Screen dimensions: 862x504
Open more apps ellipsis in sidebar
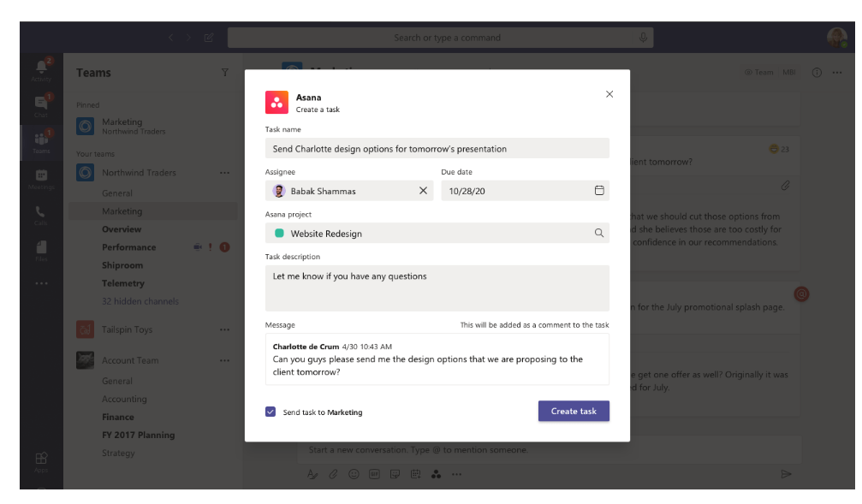[x=41, y=283]
